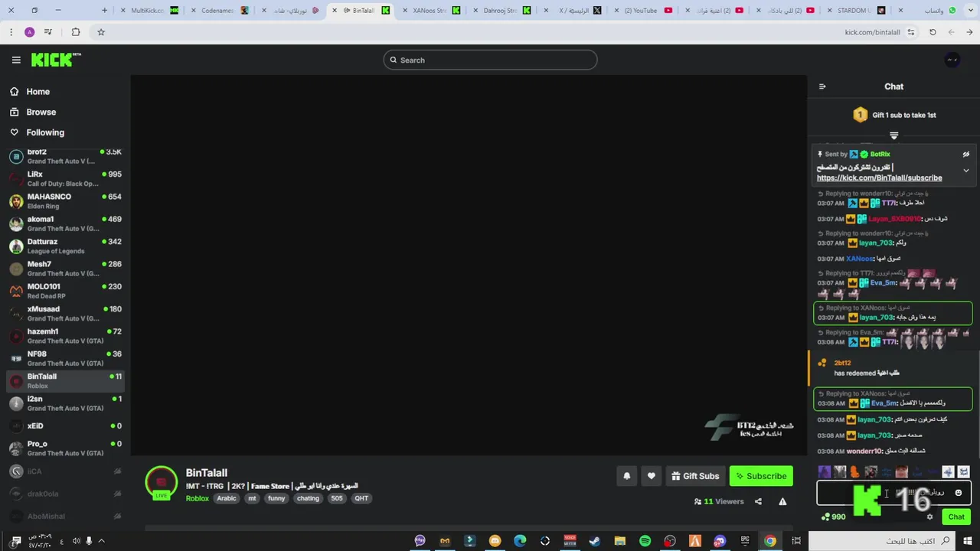Follow the channel with heart icon
The image size is (980, 551).
652,476
